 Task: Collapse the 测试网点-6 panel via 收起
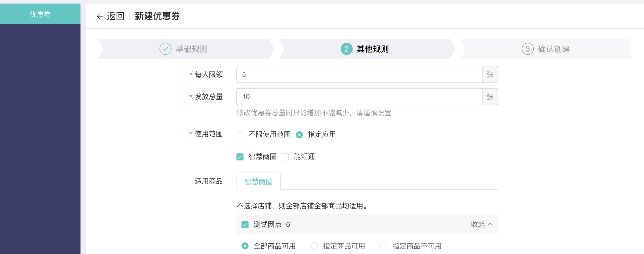coord(478,224)
